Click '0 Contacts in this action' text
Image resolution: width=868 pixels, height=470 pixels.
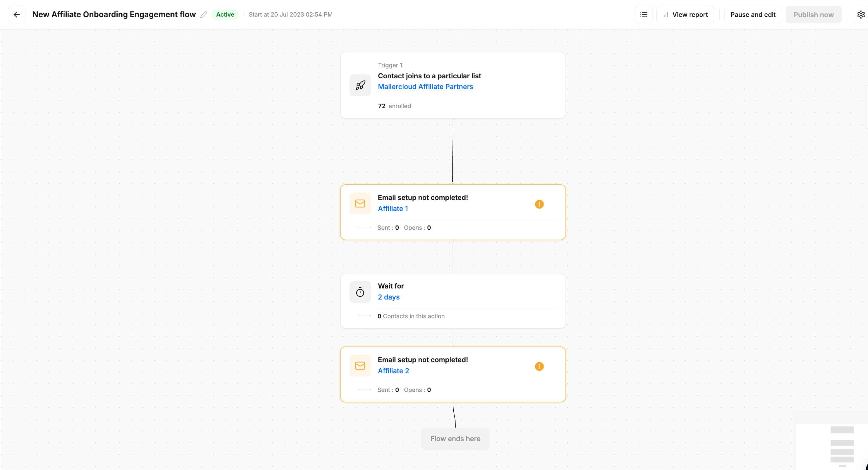point(411,316)
